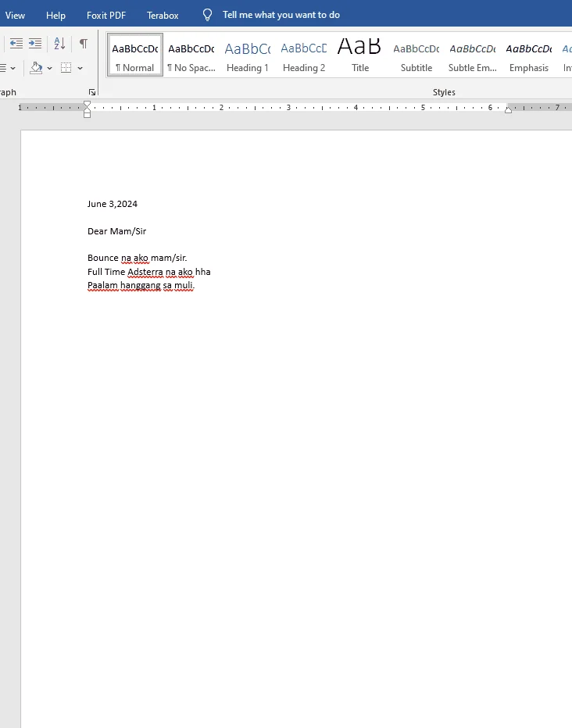Click the line 'Bounce na ako mam/sir.'
The image size is (572, 728).
pos(138,258)
